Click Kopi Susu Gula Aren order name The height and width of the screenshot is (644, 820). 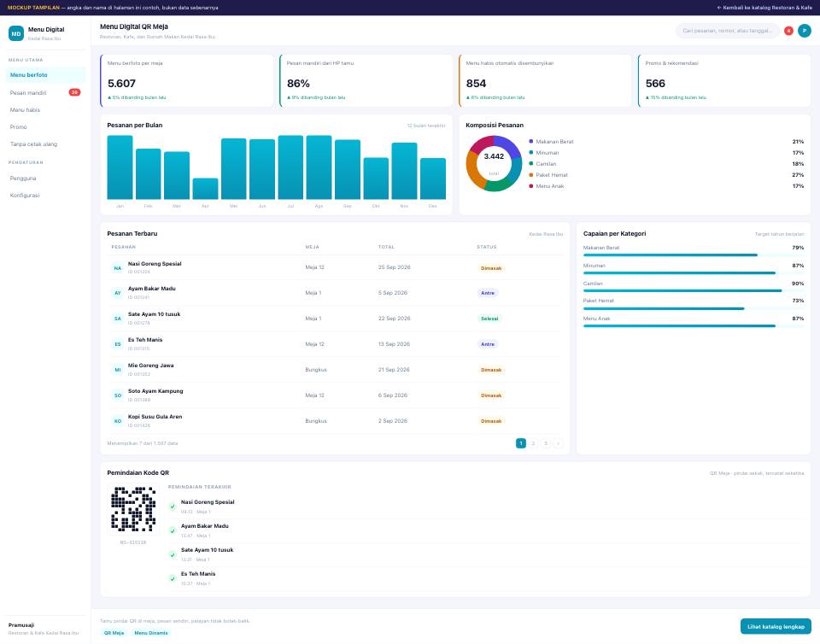point(155,417)
